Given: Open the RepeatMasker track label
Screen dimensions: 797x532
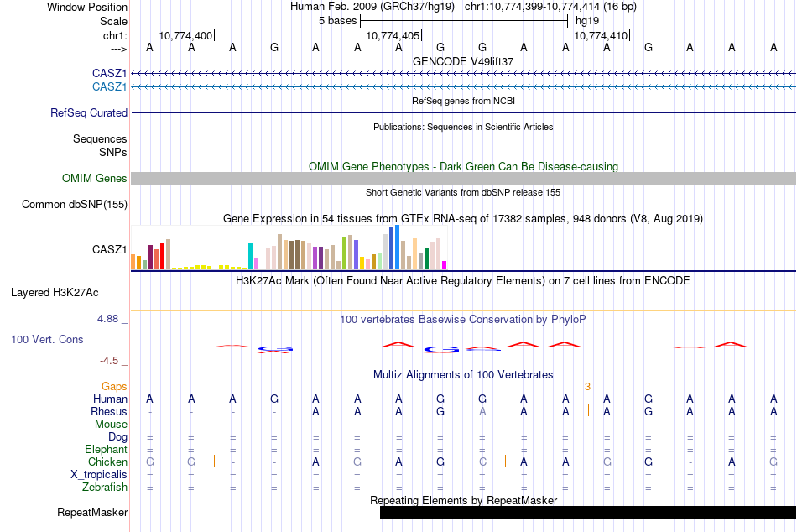Looking at the screenshot, I should coord(92,512).
